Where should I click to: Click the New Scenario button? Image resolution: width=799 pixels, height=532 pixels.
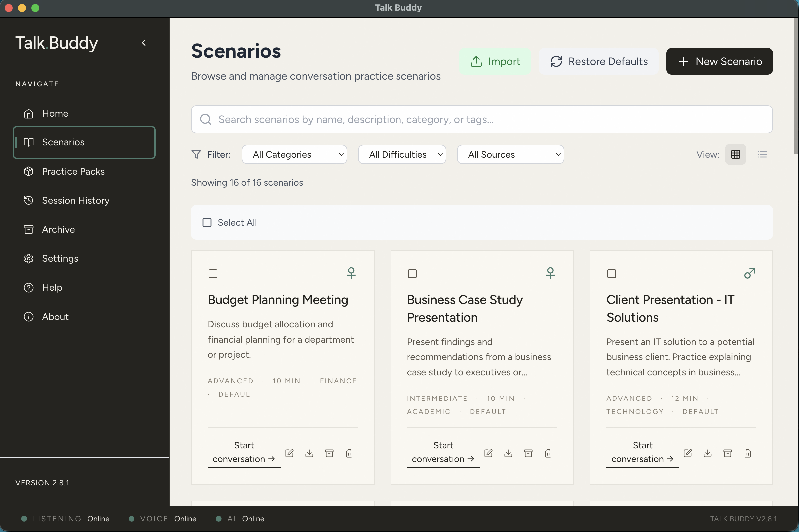pyautogui.click(x=719, y=61)
